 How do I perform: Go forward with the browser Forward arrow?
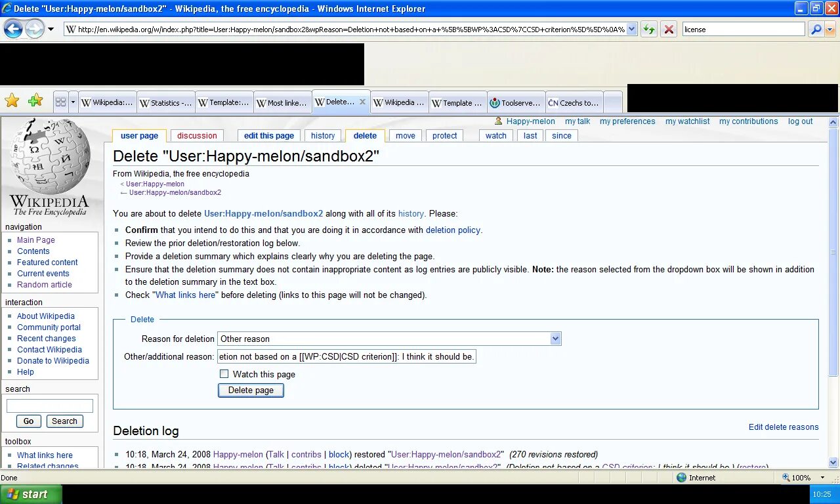pos(34,28)
